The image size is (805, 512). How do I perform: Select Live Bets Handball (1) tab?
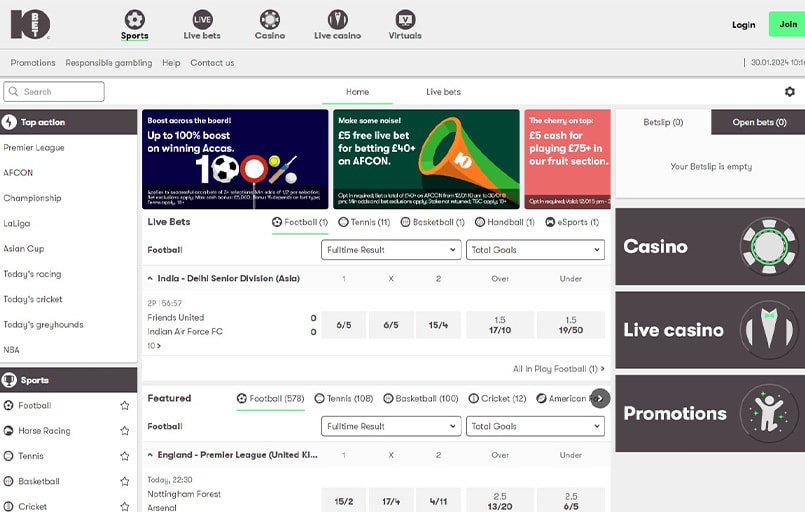505,222
